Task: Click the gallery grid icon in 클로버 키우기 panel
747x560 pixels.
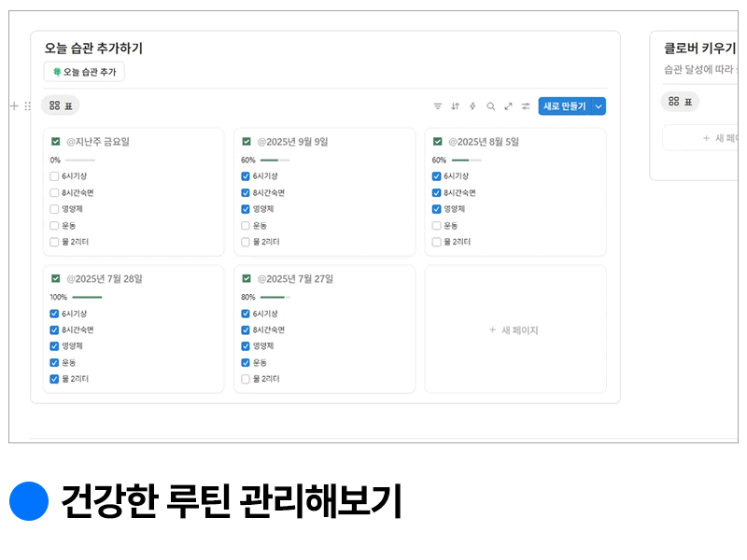Action: coord(673,101)
